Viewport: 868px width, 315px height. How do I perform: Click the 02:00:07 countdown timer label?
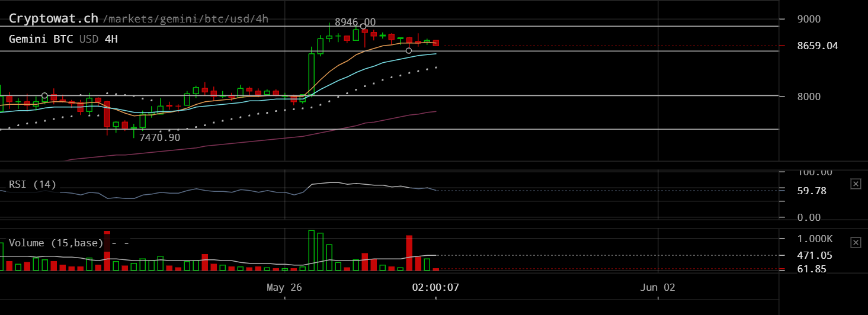435,288
